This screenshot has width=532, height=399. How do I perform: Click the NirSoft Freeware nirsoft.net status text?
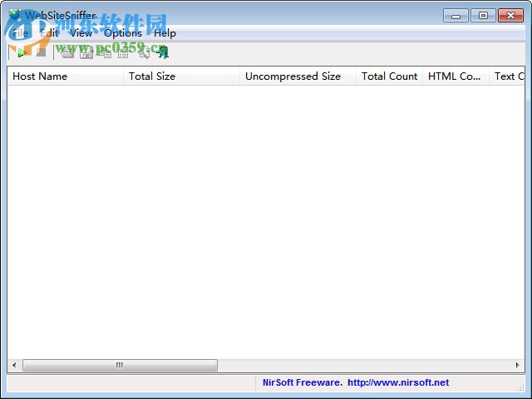pos(356,382)
